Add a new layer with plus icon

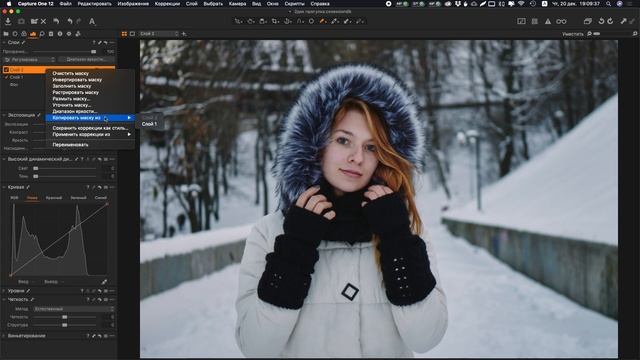coord(184,34)
